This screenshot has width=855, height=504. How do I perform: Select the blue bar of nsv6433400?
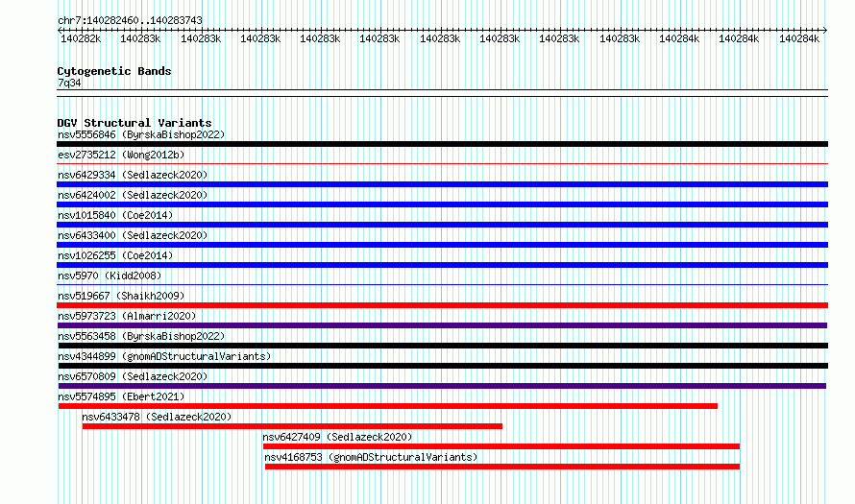(x=442, y=245)
